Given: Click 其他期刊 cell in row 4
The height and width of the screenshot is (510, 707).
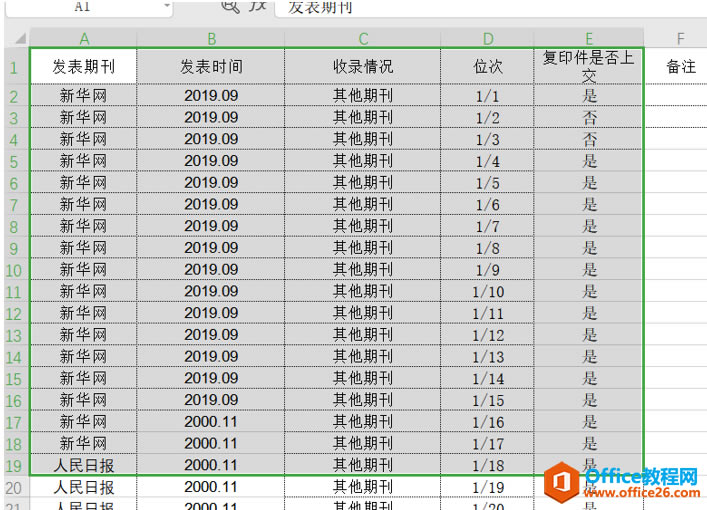Looking at the screenshot, I should tap(363, 139).
